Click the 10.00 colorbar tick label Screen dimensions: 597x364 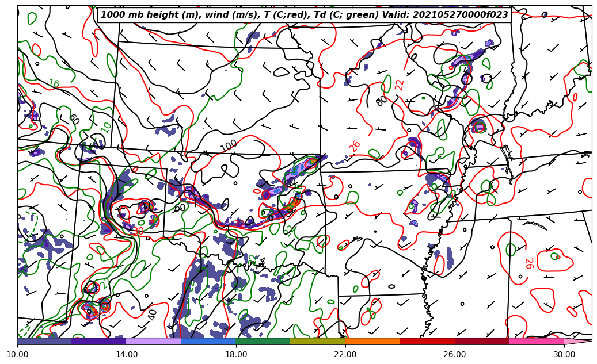17,354
